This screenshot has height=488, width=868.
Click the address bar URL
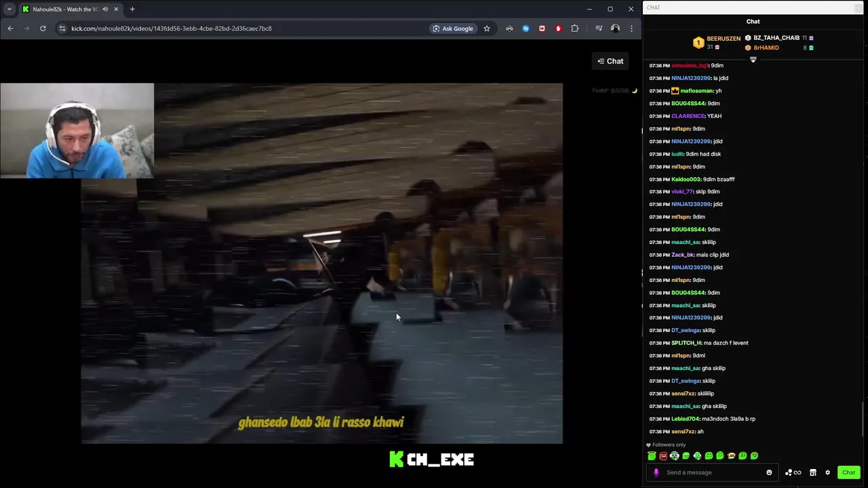tap(172, 28)
